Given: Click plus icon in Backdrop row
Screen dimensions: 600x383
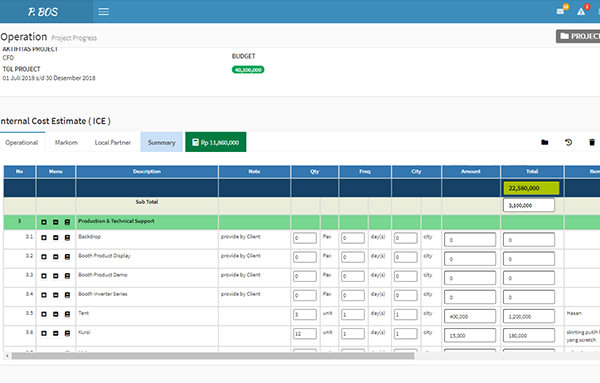Looking at the screenshot, I should click(x=44, y=238).
